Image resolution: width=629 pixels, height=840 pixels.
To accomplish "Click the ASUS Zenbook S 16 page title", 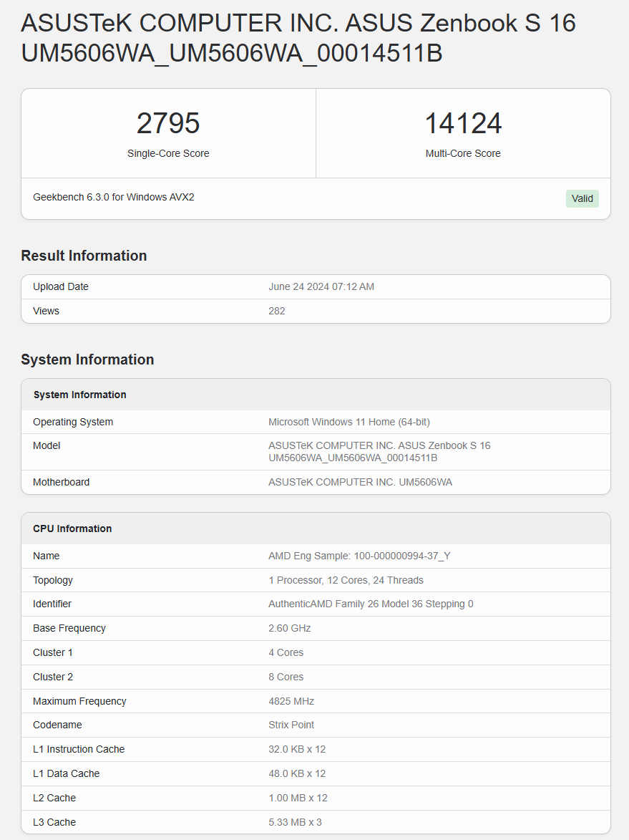I will (x=298, y=38).
